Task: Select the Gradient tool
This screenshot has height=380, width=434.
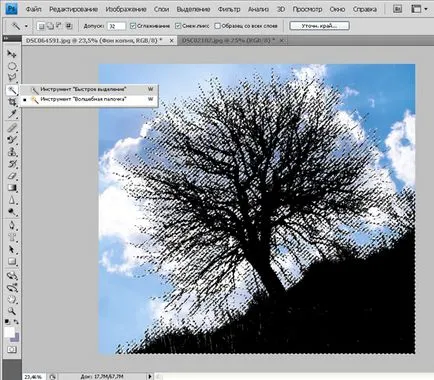Action: tap(12, 188)
